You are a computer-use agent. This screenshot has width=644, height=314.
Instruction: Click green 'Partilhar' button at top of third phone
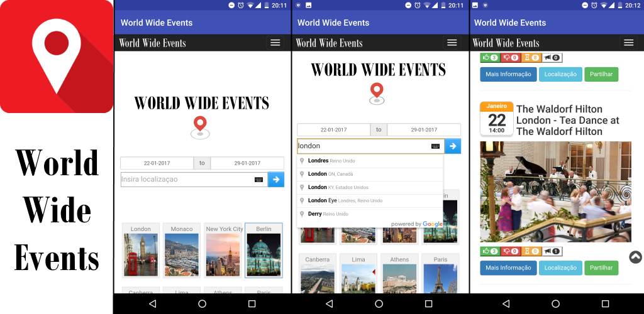click(x=601, y=74)
